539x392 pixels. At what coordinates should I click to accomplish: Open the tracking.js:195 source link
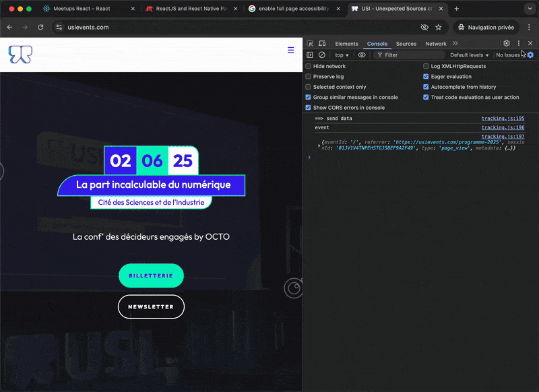tap(503, 118)
